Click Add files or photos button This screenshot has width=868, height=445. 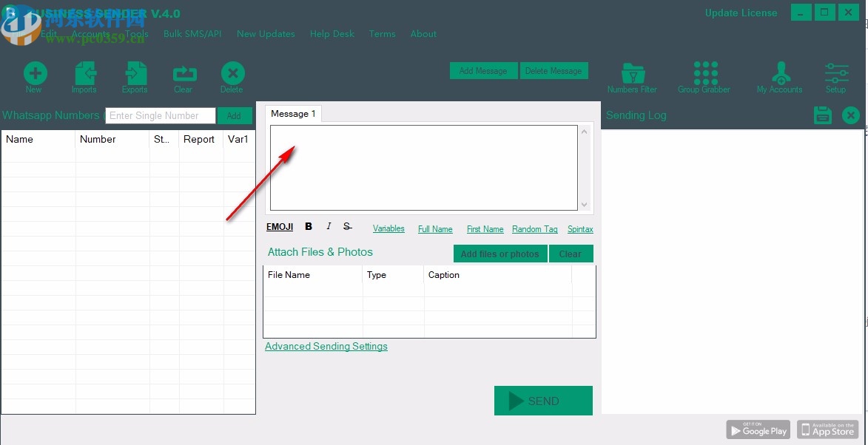coord(500,254)
